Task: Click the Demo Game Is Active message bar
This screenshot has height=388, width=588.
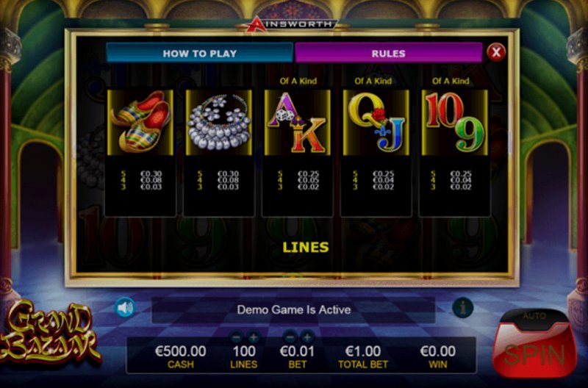Action: (293, 309)
